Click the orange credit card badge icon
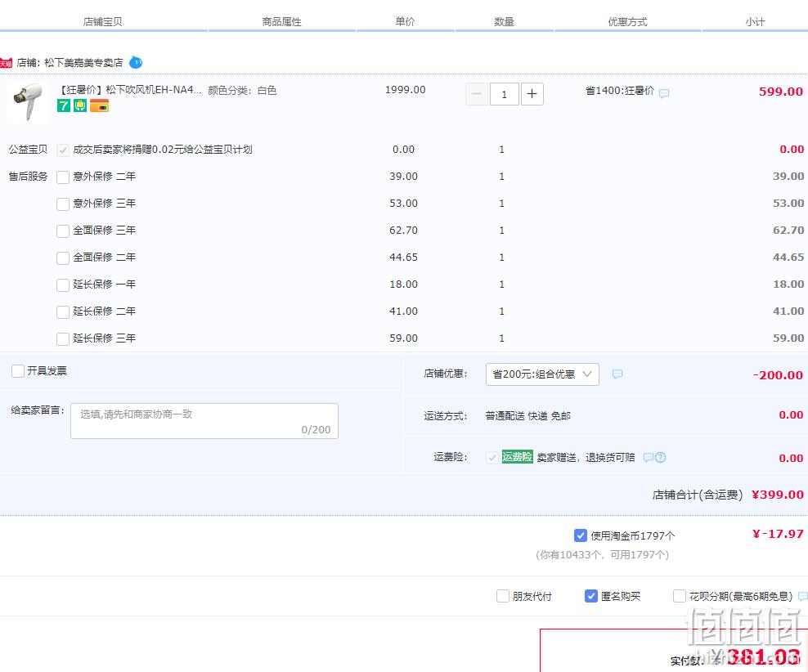Image resolution: width=808 pixels, height=672 pixels. 99,106
